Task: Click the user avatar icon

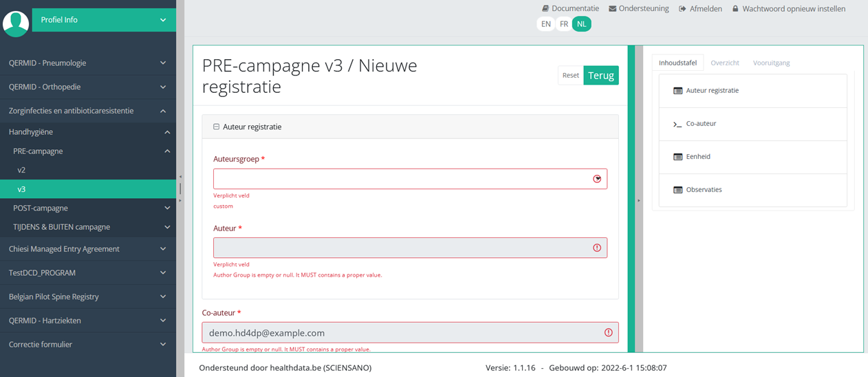Action: pos(16,23)
